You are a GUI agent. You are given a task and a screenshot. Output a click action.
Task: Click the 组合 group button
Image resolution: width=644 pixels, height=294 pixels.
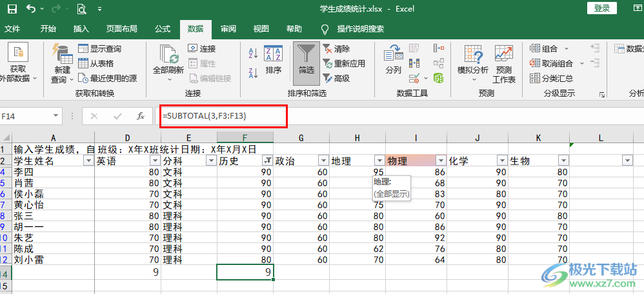point(544,49)
